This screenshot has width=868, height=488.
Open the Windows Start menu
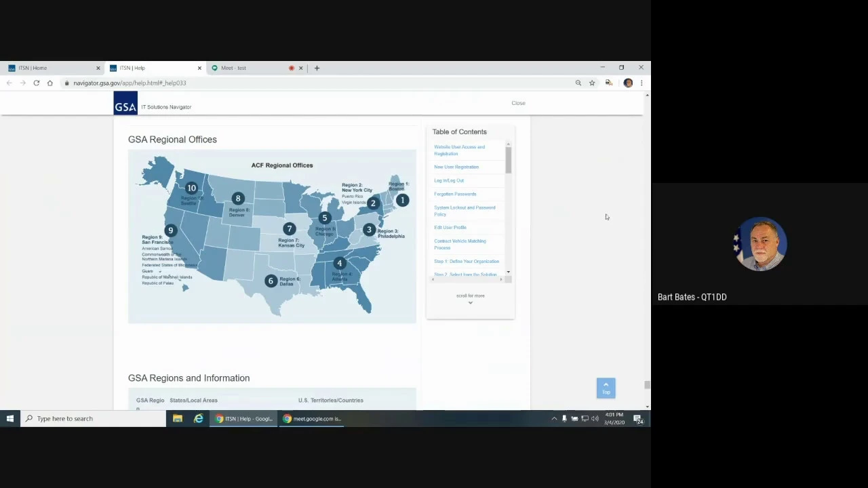pyautogui.click(x=10, y=419)
